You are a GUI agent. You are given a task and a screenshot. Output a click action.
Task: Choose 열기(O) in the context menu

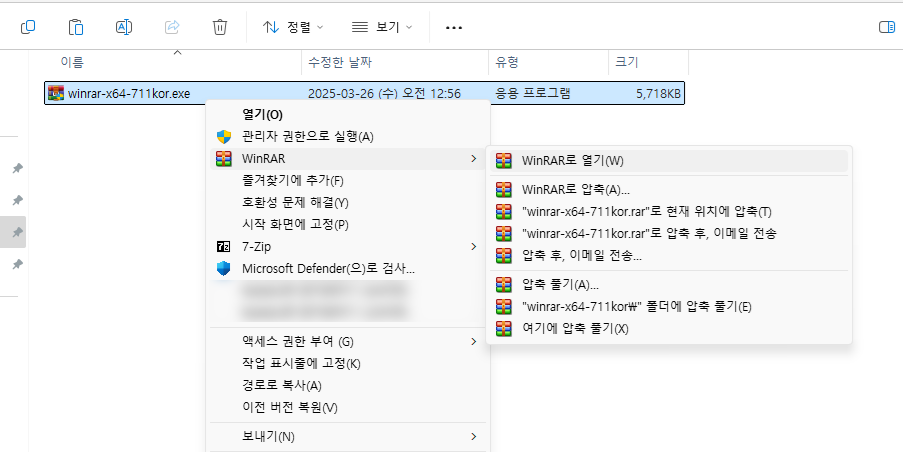coord(350,115)
